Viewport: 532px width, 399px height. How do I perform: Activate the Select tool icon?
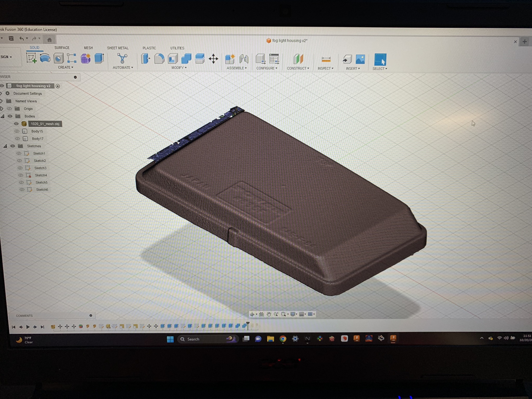pos(380,59)
